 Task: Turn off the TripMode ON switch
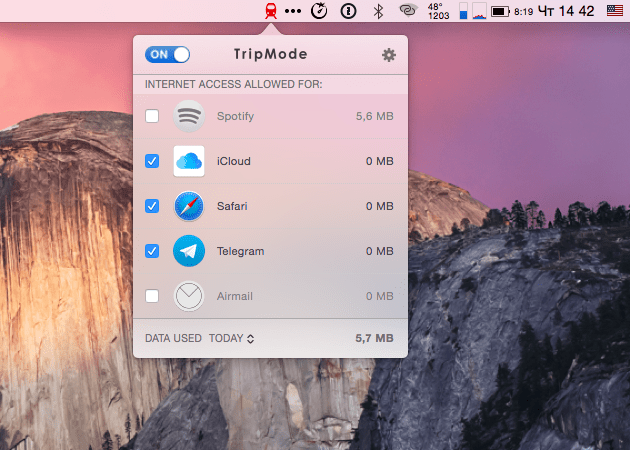click(x=167, y=54)
